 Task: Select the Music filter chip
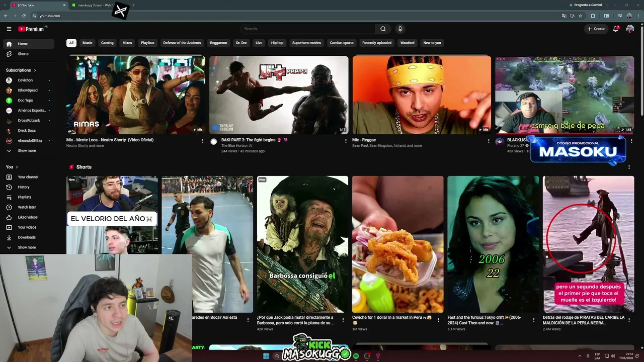[88, 43]
